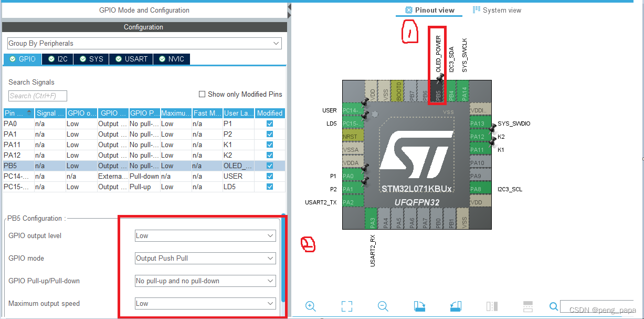Toggle Modified checkbox for PC15 row

pyautogui.click(x=270, y=187)
